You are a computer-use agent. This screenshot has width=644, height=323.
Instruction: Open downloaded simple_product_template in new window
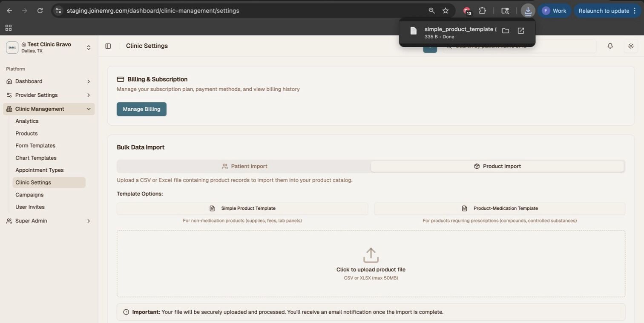click(521, 31)
